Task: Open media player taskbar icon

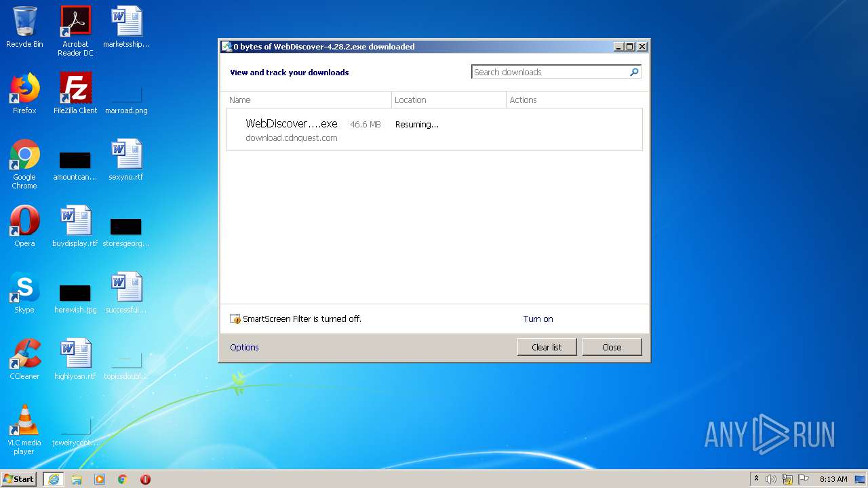Action: pyautogui.click(x=100, y=479)
